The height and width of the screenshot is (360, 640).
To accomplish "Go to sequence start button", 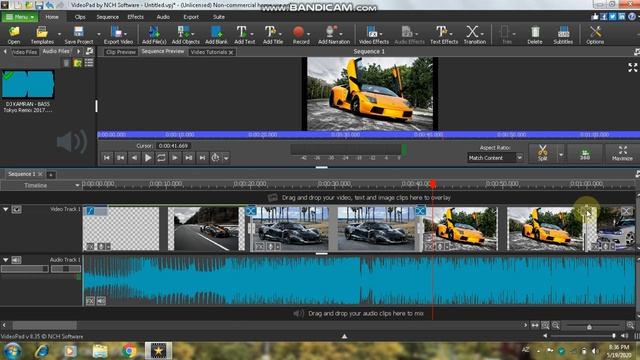I will [107, 158].
